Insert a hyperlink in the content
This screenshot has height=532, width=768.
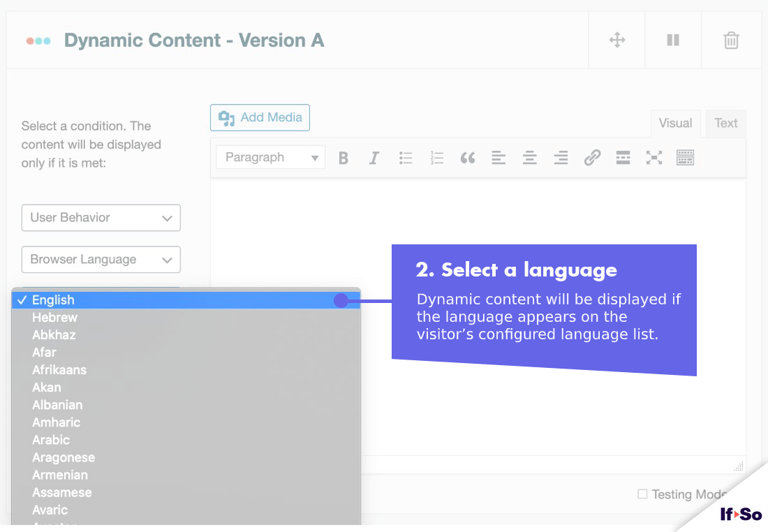[592, 158]
